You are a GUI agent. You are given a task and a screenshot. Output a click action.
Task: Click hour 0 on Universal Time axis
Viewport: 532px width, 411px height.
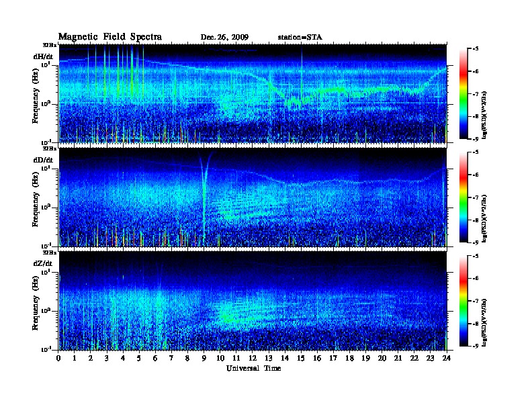tap(58, 358)
